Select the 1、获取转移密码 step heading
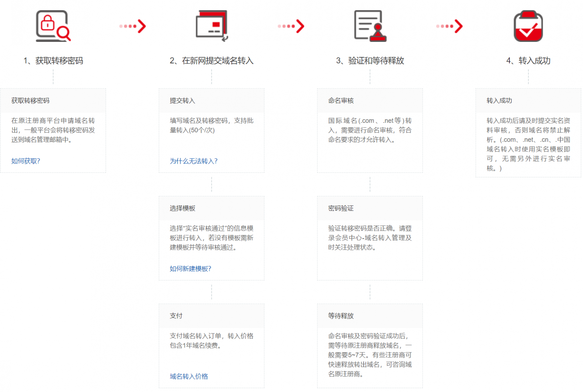This screenshot has width=583, height=392. [x=53, y=60]
